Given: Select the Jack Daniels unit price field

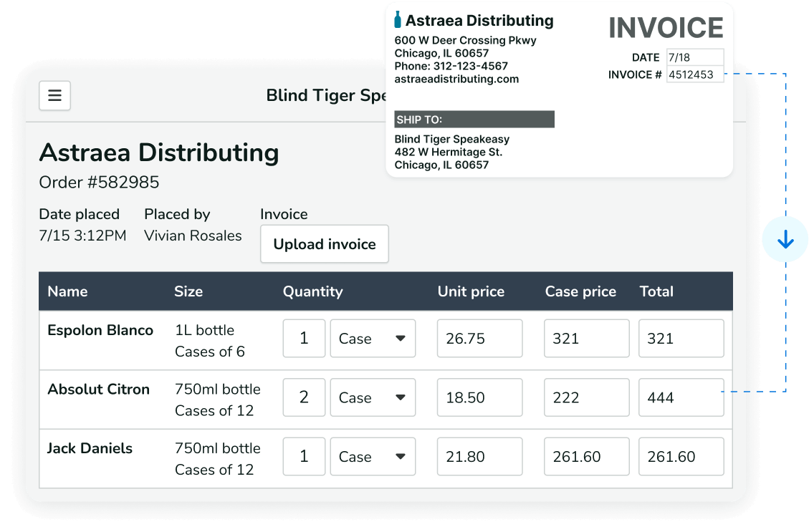Looking at the screenshot, I should 479,456.
